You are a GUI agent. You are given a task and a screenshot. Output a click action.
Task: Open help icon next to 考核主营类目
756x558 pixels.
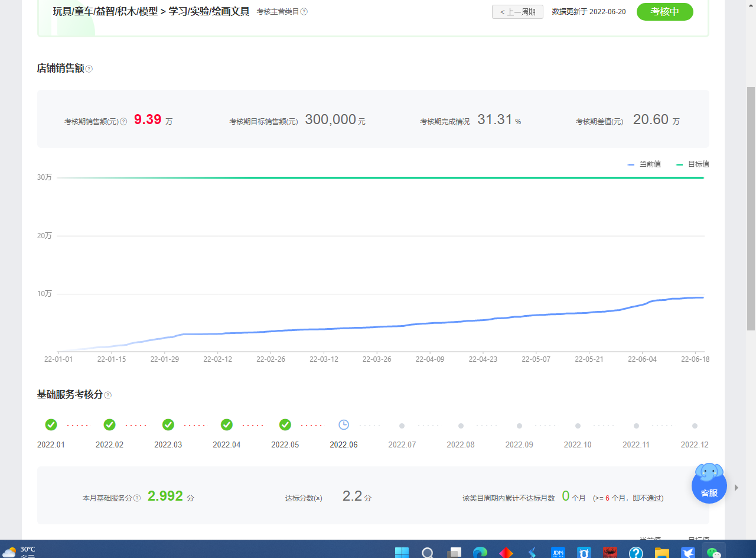(304, 12)
